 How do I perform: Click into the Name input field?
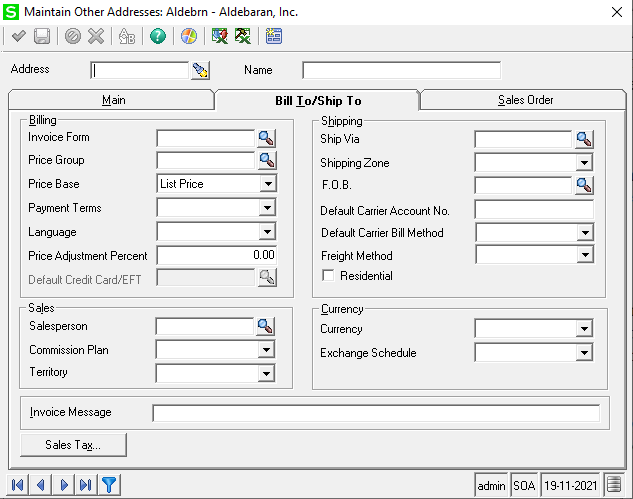pyautogui.click(x=402, y=71)
